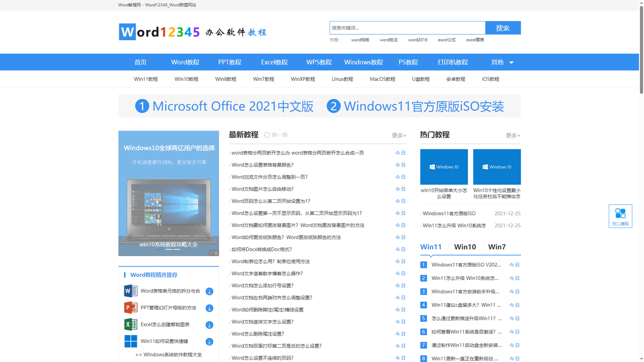Switch to the Win10 tab
The width and height of the screenshot is (644, 362).
click(465, 247)
